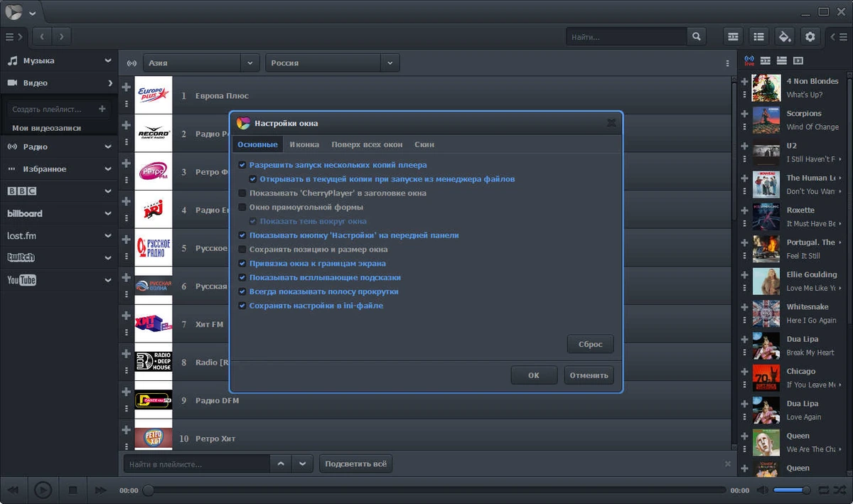Skip to the next track

pos(101,490)
